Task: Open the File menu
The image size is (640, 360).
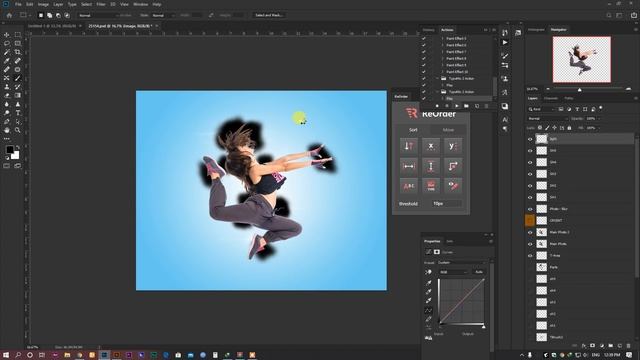Action: coord(18,4)
